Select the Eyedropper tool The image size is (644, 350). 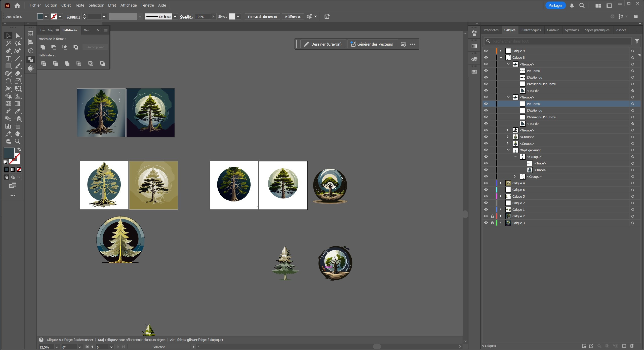coord(18,111)
